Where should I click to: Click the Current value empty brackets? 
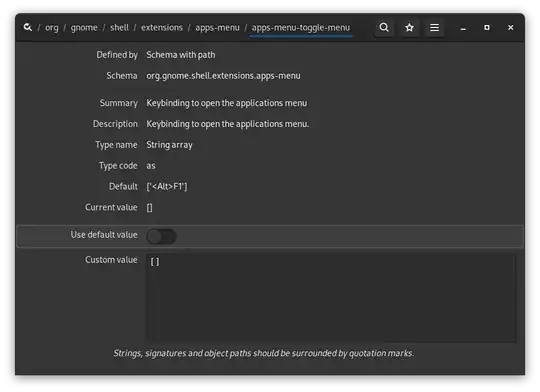149,207
